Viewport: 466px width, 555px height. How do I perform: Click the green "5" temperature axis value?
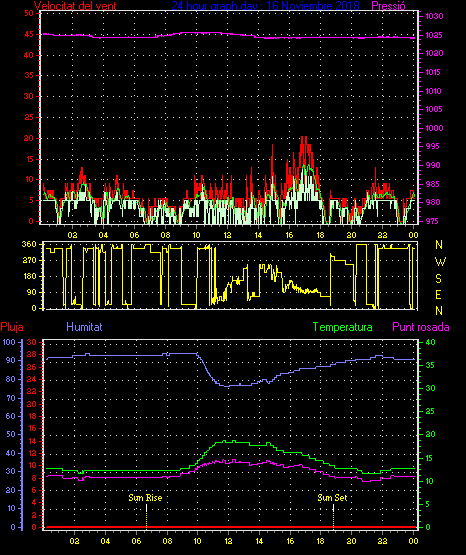click(x=428, y=504)
